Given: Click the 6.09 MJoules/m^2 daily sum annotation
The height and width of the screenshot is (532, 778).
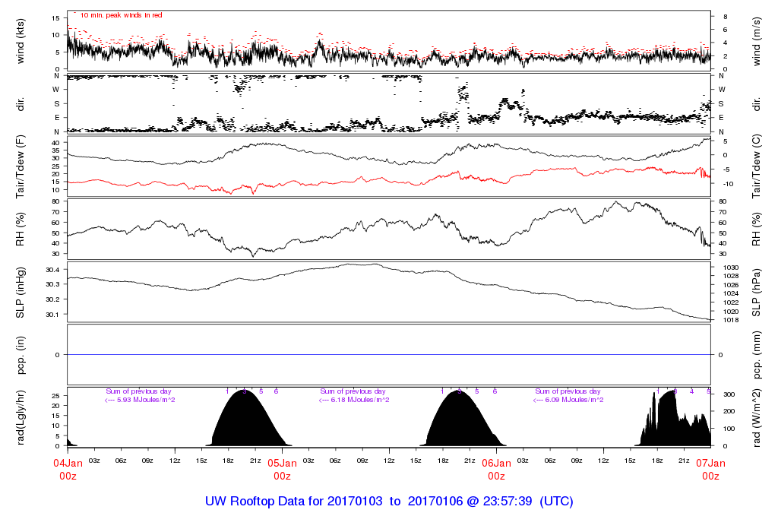Looking at the screenshot, I should click(568, 400).
